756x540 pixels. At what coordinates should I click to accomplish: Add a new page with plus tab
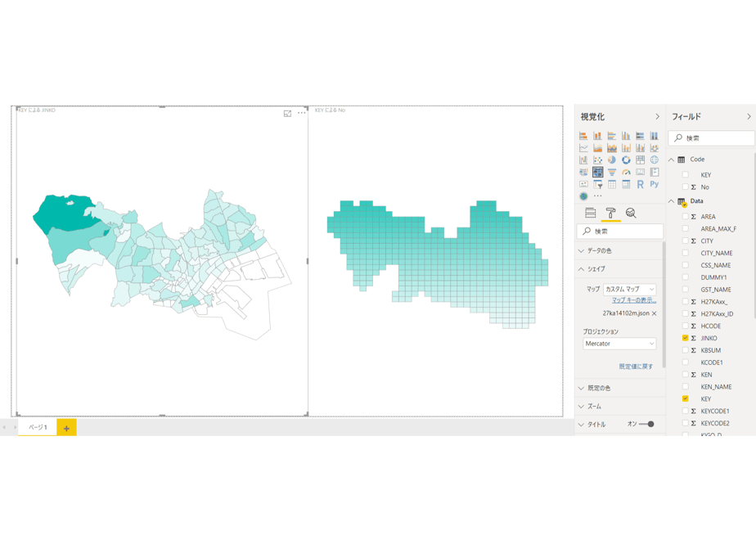pos(66,428)
